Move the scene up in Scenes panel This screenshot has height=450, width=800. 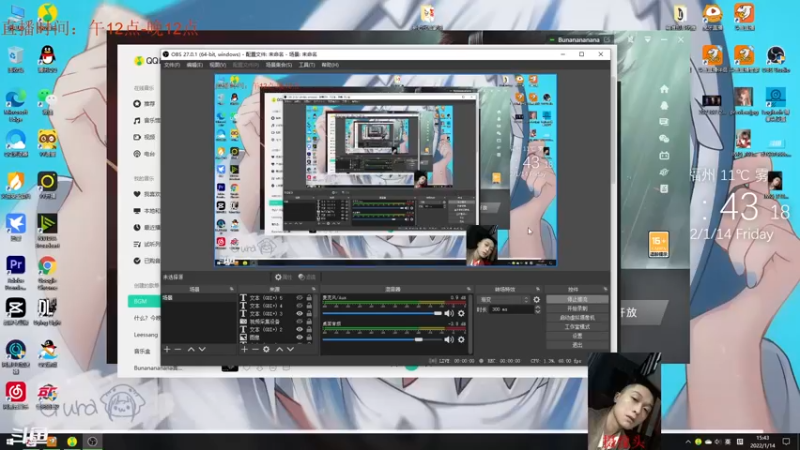coord(191,349)
